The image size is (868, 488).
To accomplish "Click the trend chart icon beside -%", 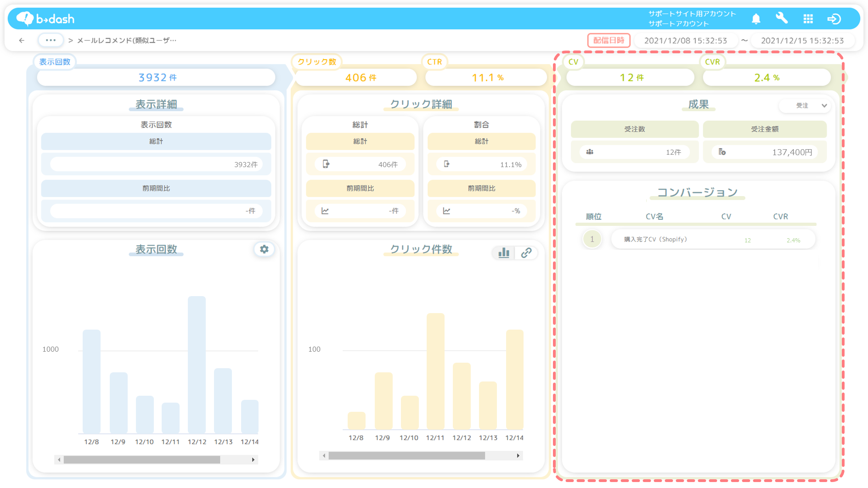I will [446, 211].
